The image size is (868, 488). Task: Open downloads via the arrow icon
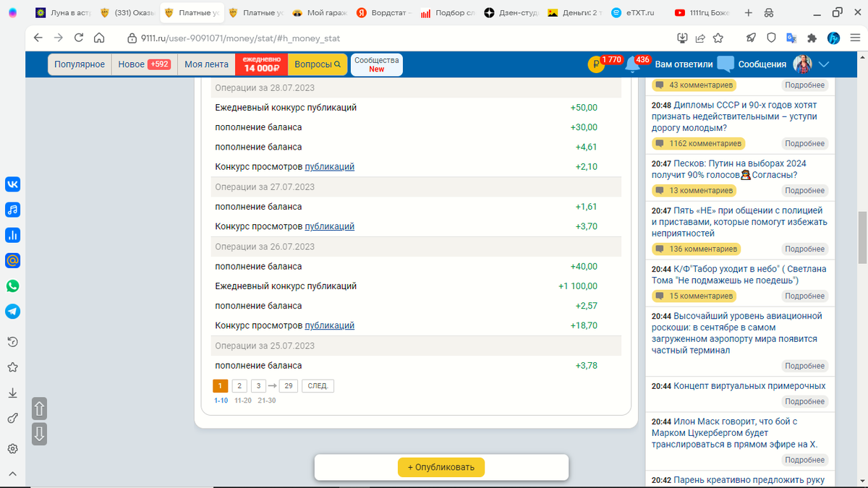point(12,393)
